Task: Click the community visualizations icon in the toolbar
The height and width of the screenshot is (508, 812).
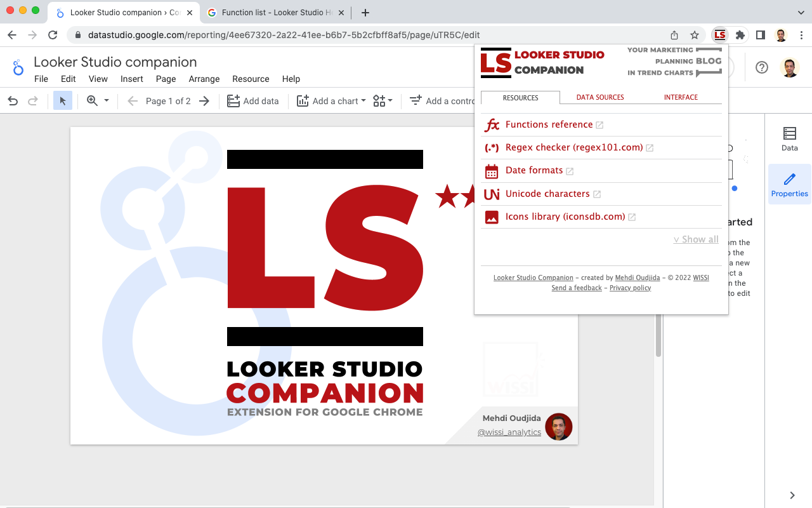Action: (x=379, y=100)
